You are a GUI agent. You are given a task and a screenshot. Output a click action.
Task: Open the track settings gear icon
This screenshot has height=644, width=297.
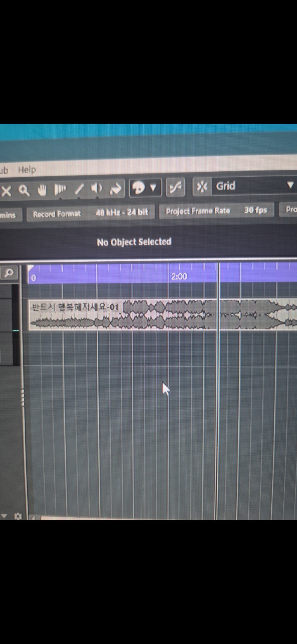click(18, 516)
